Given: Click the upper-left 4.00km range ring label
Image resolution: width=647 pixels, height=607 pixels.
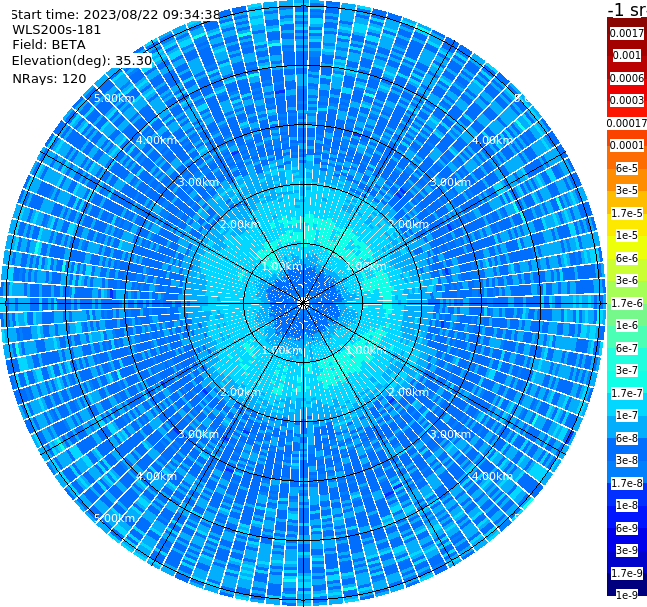Looking at the screenshot, I should point(156,140).
